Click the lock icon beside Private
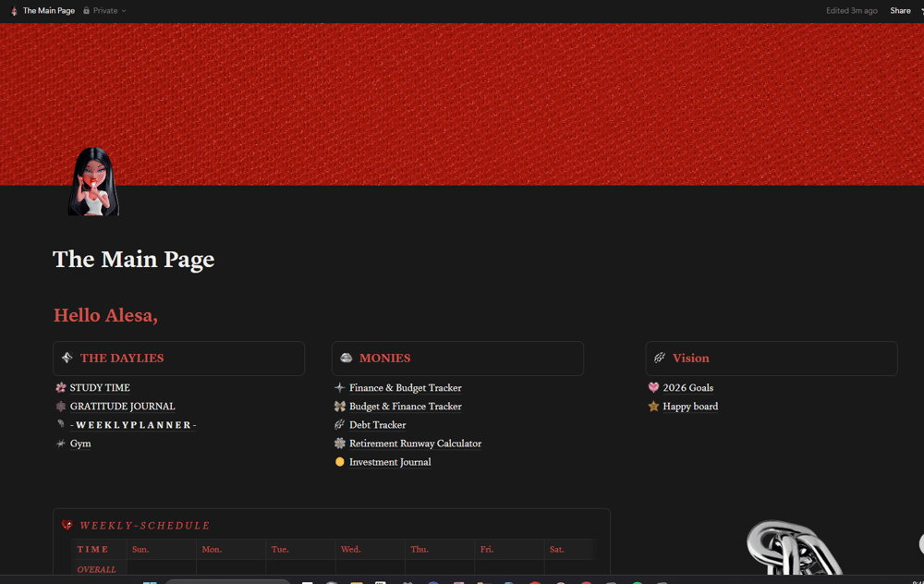 (87, 10)
